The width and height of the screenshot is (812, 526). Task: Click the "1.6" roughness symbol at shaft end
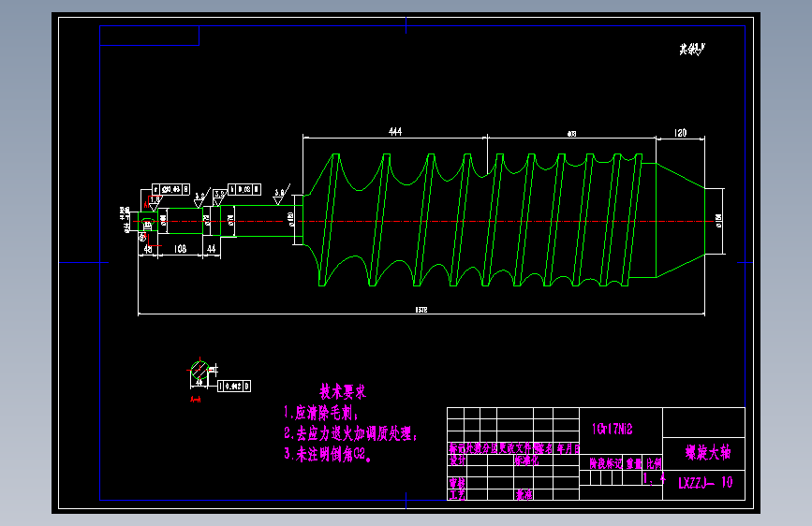(x=155, y=202)
